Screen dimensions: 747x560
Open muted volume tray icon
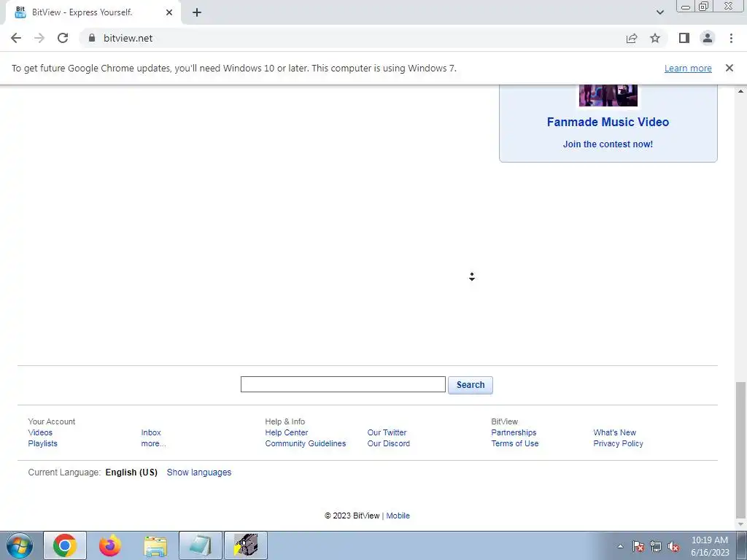point(673,546)
